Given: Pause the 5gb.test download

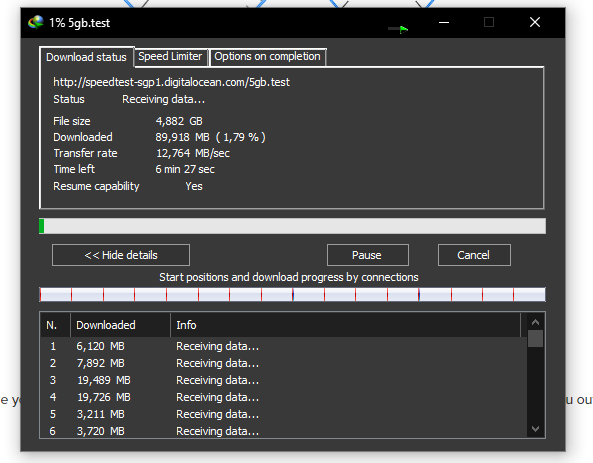Looking at the screenshot, I should tap(367, 255).
